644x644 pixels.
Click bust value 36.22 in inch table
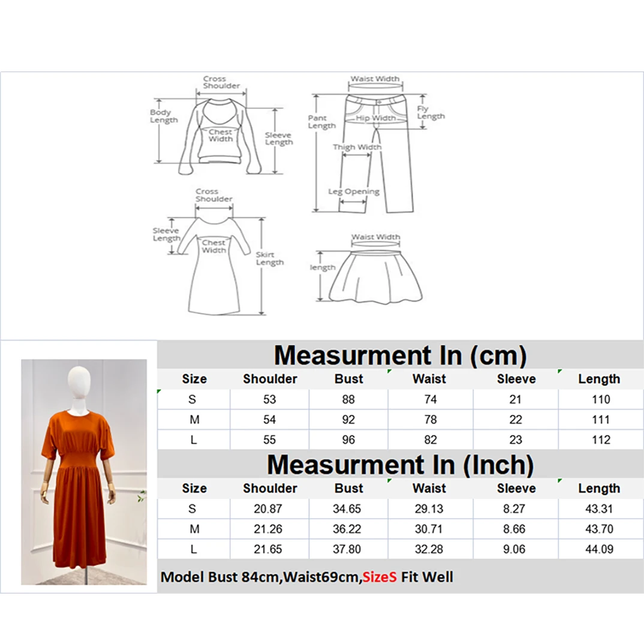pyautogui.click(x=347, y=529)
